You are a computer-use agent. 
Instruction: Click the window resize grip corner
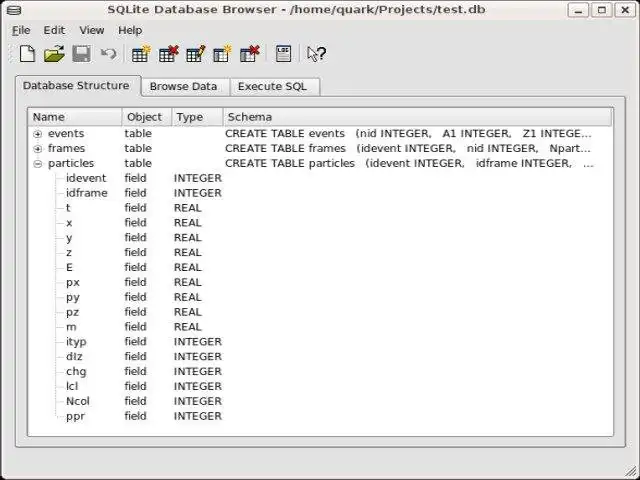point(631,471)
